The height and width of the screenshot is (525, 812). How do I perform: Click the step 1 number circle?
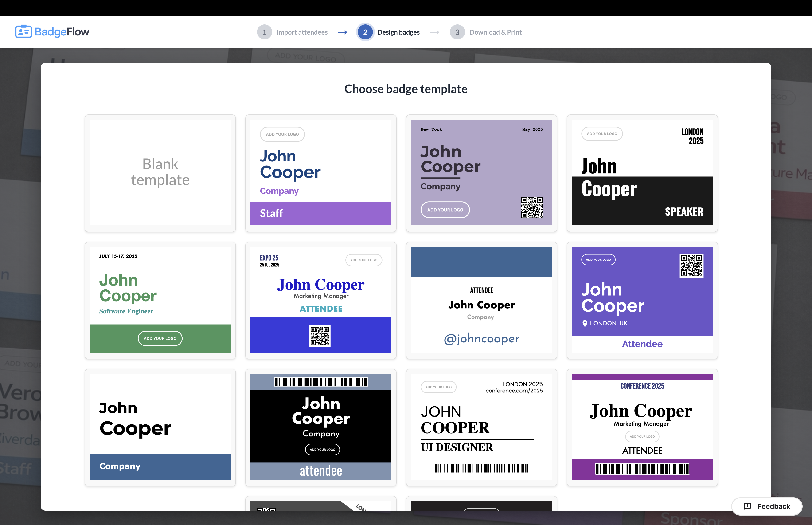tap(264, 32)
